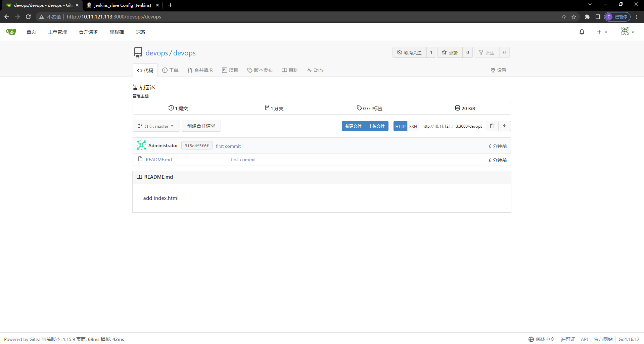The height and width of the screenshot is (344, 644).
Task: Go back in the browser
Action: tap(7, 17)
